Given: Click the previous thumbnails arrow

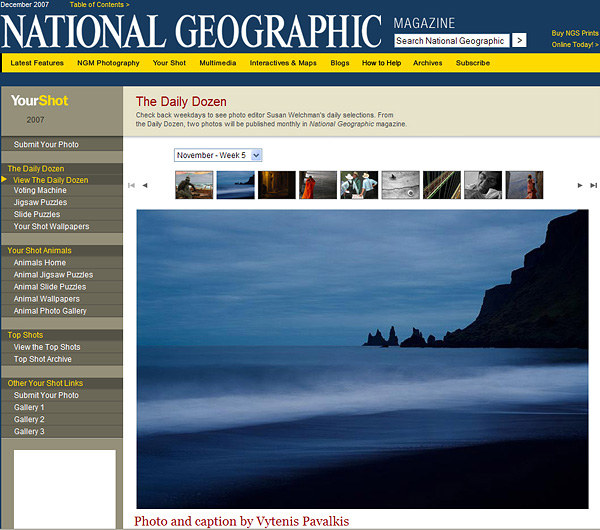Looking at the screenshot, I should point(145,185).
